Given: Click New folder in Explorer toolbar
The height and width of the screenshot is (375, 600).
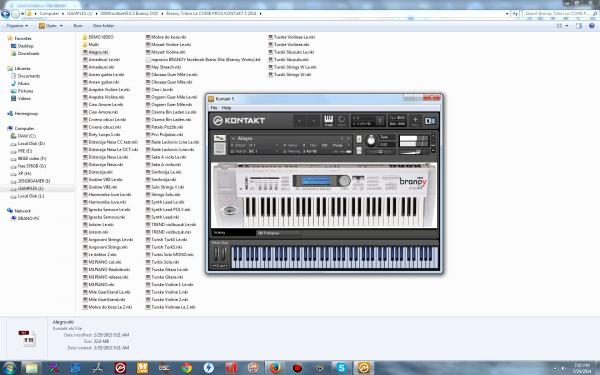Looking at the screenshot, I should tap(103, 26).
